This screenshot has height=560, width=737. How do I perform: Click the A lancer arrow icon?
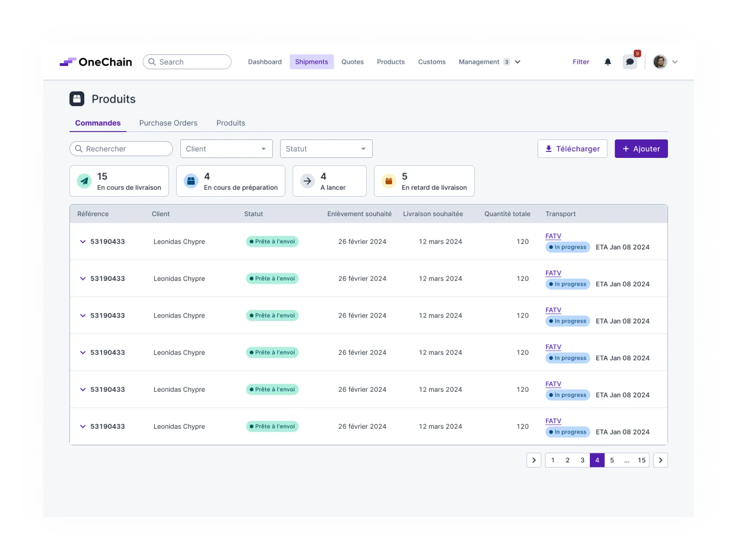pyautogui.click(x=307, y=181)
